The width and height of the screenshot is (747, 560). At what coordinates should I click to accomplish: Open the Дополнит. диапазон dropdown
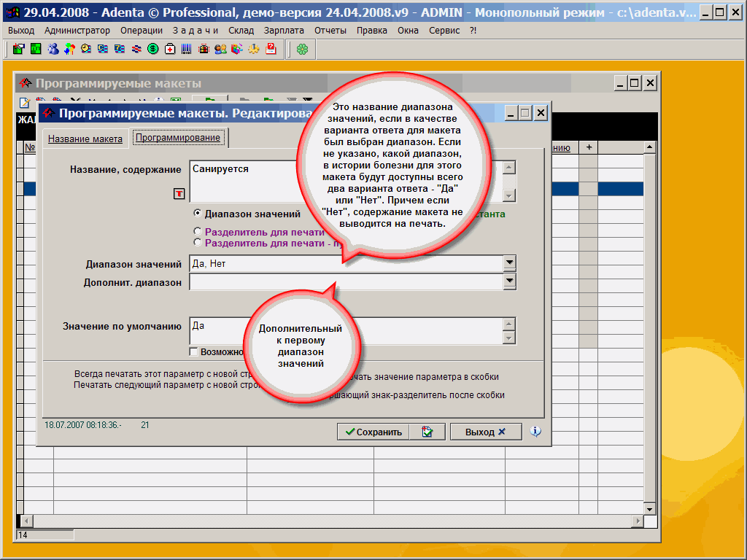pos(509,281)
